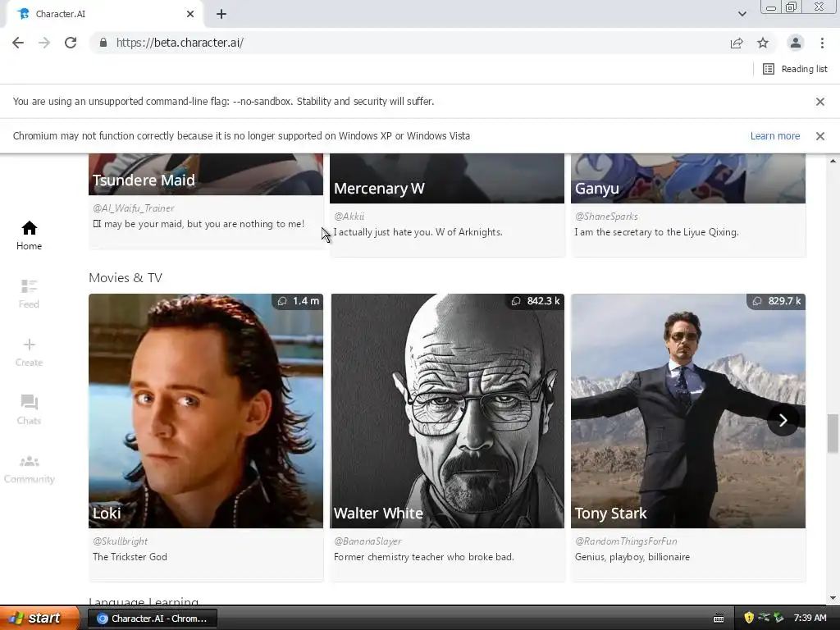840x630 pixels.
Task: Open the Chats sidebar icon
Action: (x=29, y=402)
